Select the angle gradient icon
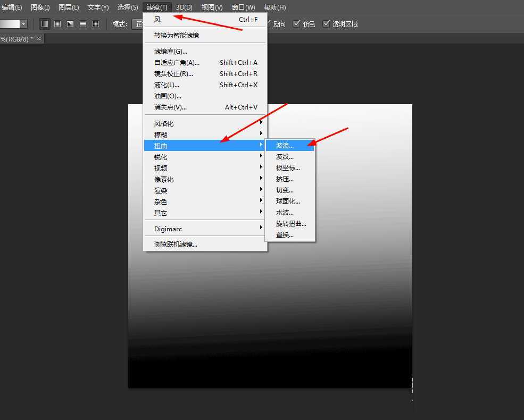Screen dimensions: 524x420 coord(70,24)
